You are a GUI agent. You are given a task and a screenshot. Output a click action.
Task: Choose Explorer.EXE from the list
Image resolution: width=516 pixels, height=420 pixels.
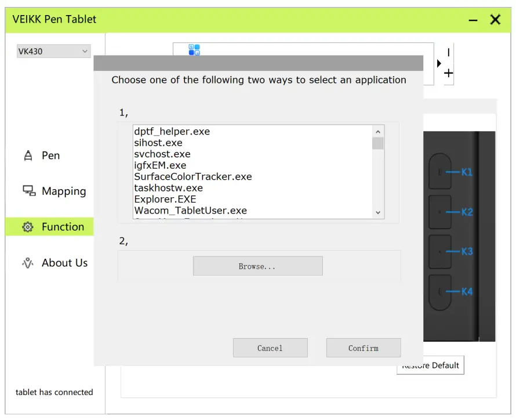point(252,199)
